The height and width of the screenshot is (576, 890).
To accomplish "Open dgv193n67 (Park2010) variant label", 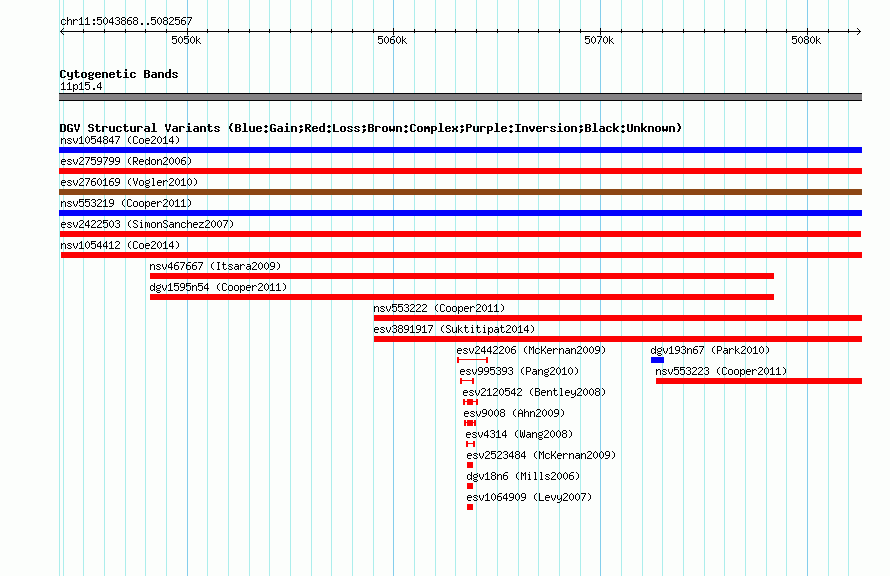I will point(710,350).
